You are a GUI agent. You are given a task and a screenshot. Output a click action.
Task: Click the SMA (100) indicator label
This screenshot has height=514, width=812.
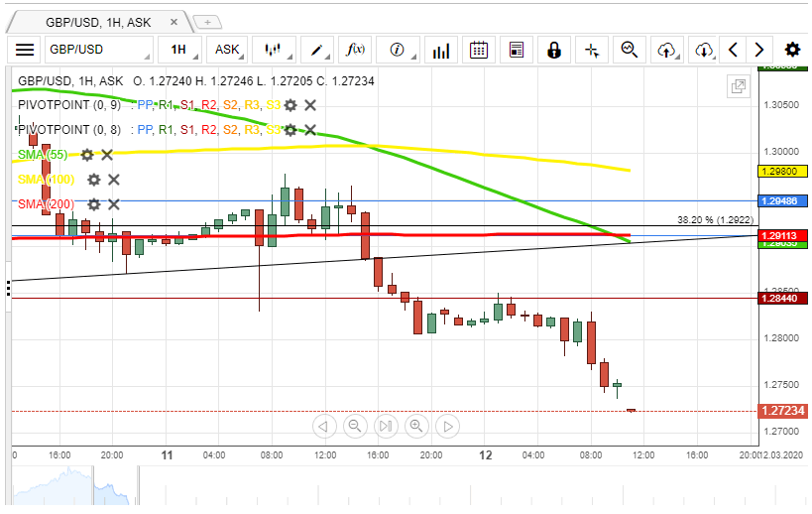coord(46,180)
